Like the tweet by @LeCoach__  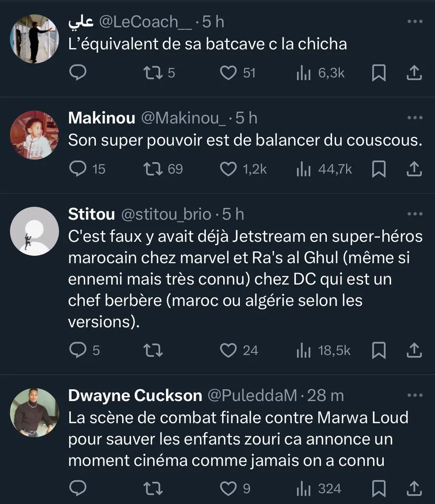tap(228, 73)
